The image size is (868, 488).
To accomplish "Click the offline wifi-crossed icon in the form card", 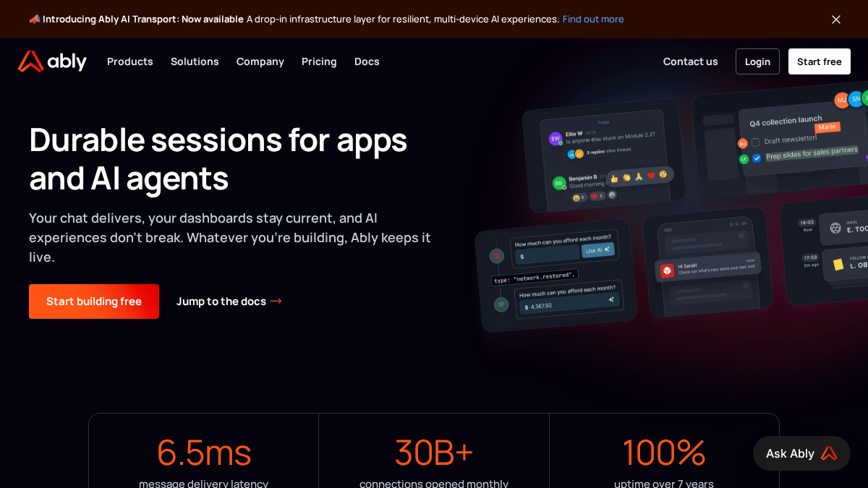I will pos(496,255).
